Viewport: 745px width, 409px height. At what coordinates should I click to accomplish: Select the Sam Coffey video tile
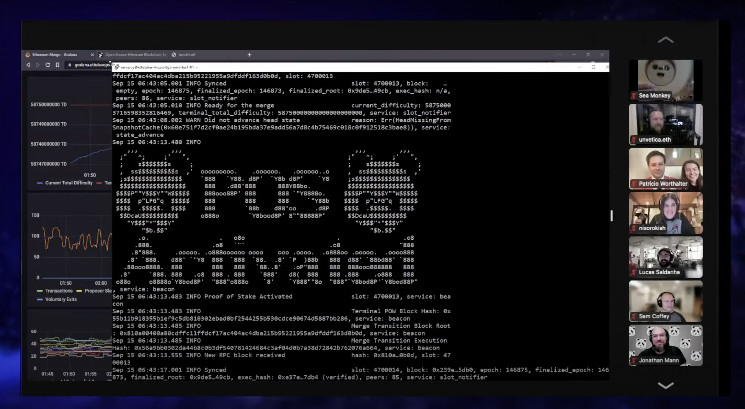click(x=666, y=301)
